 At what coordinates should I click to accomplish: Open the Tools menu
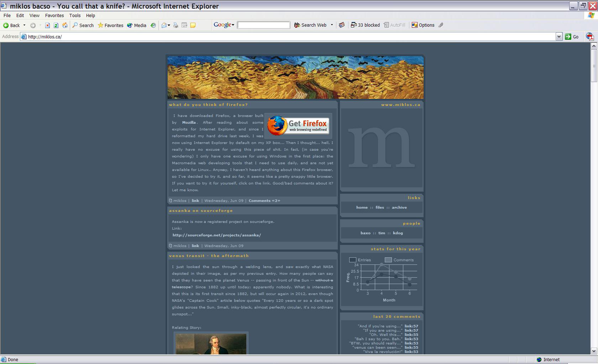click(75, 16)
